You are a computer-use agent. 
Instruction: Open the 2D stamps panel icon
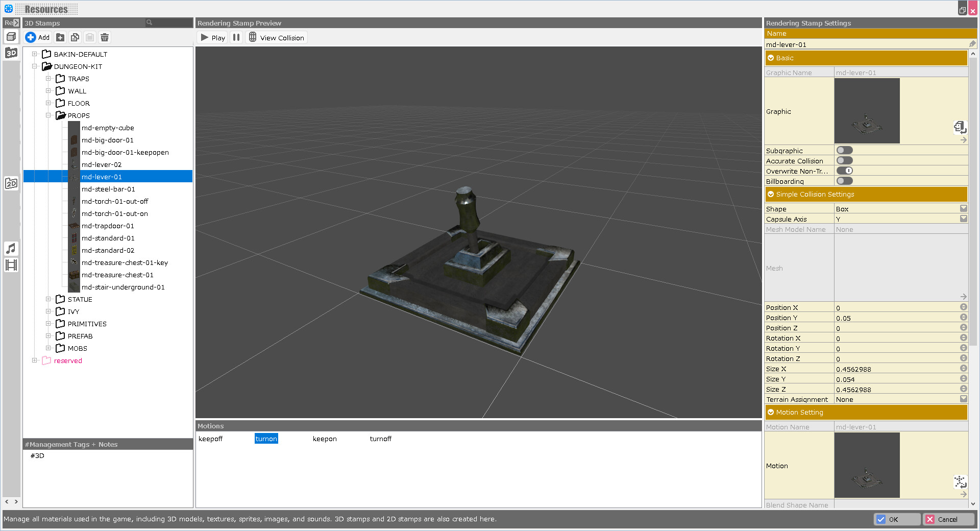(11, 183)
